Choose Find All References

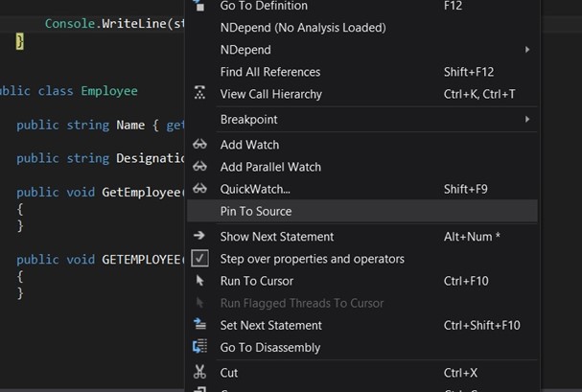point(361,72)
